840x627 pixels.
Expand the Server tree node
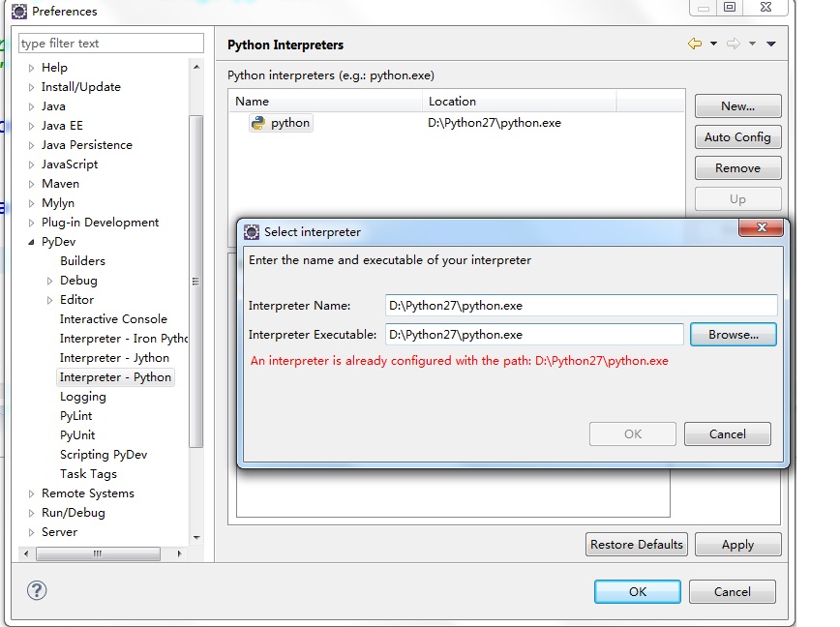pyautogui.click(x=32, y=532)
